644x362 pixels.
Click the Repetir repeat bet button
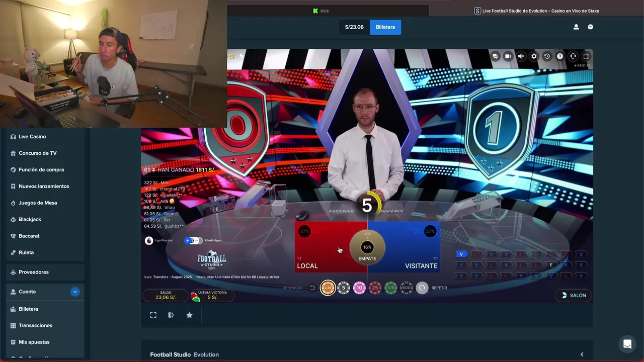422,288
